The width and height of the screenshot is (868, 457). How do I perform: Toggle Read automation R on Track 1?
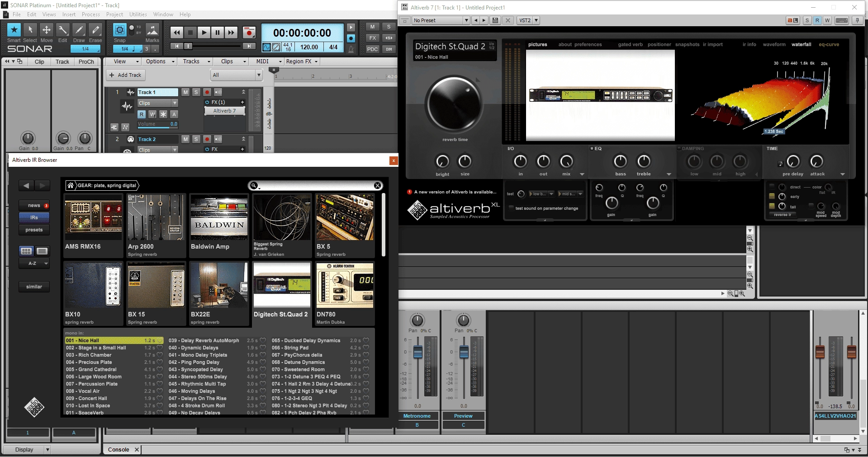pos(142,114)
